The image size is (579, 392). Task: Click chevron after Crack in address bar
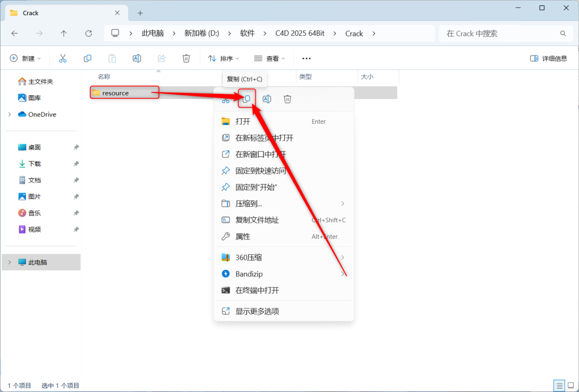click(374, 34)
